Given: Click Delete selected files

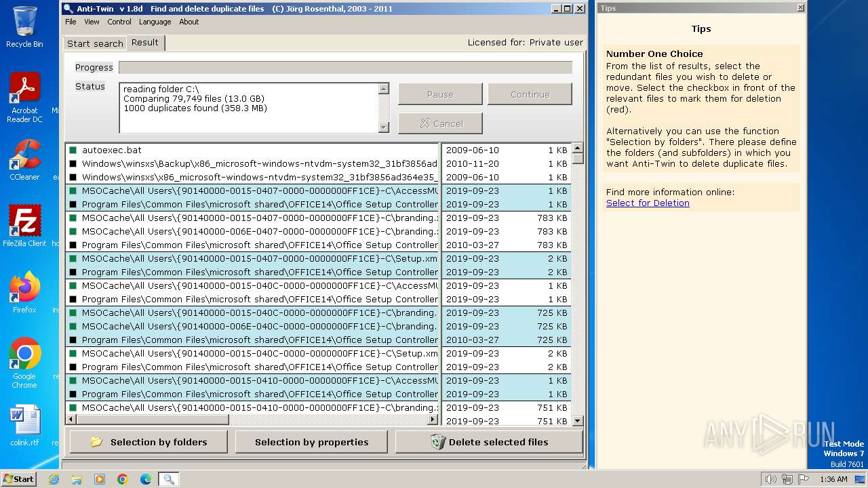Looking at the screenshot, I should 489,442.
